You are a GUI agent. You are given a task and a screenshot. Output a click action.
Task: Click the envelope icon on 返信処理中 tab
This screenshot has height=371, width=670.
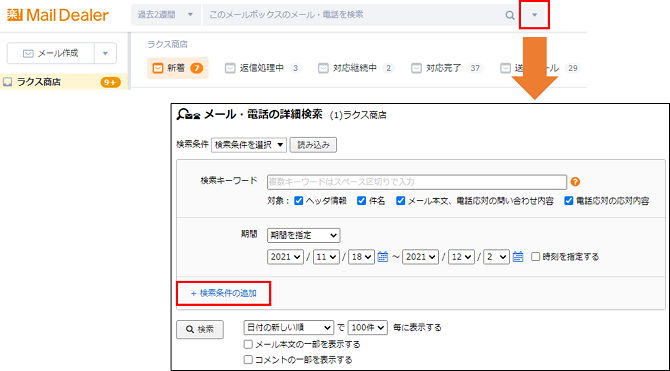(x=230, y=68)
